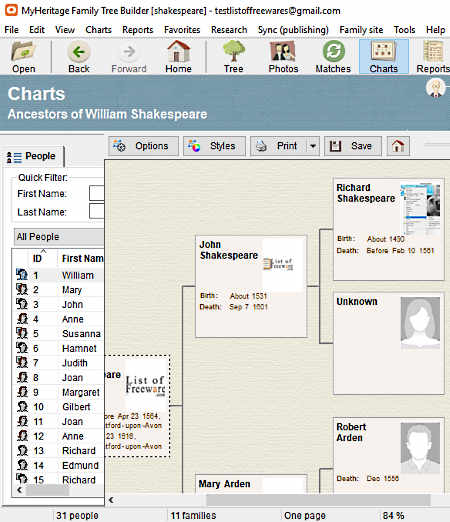Click the chart home icon button
This screenshot has height=522, width=450.
point(398,146)
